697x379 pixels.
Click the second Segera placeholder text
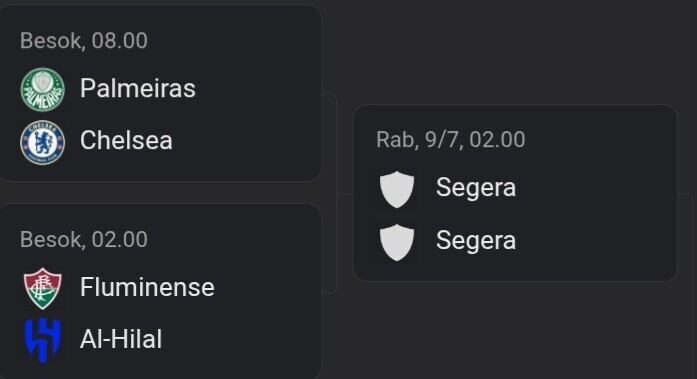point(476,240)
